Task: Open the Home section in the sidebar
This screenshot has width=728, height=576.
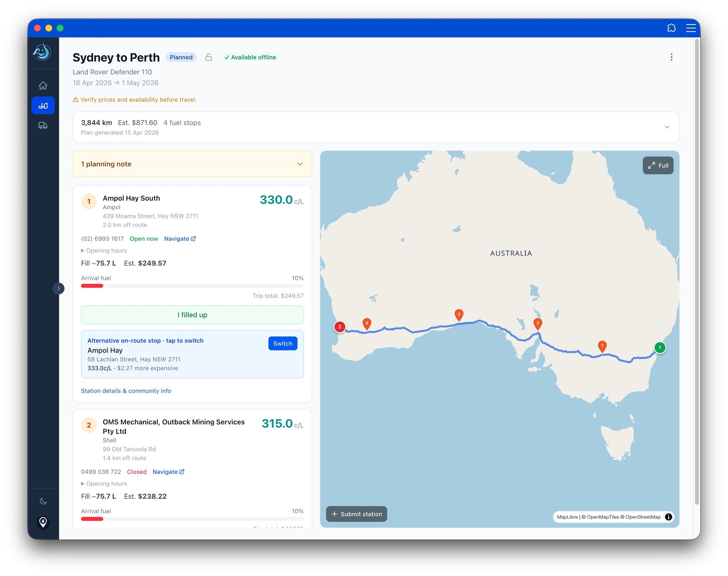Action: (x=43, y=85)
